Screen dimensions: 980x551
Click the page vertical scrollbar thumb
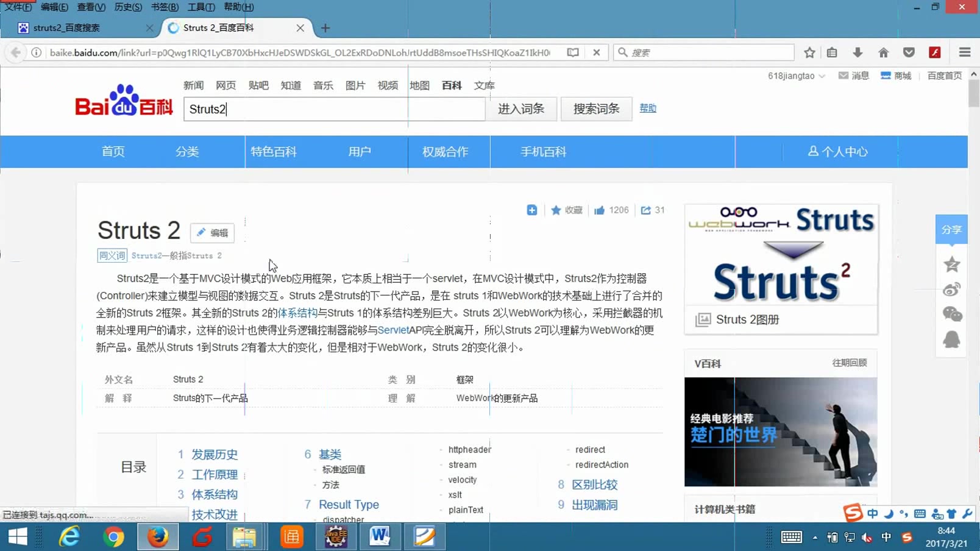click(x=974, y=93)
